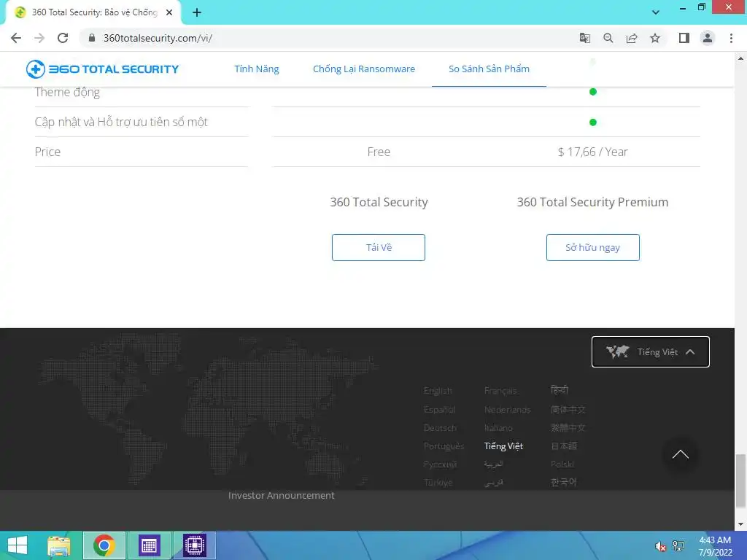This screenshot has height=560, width=747.
Task: Select Deutsch language
Action: [440, 427]
